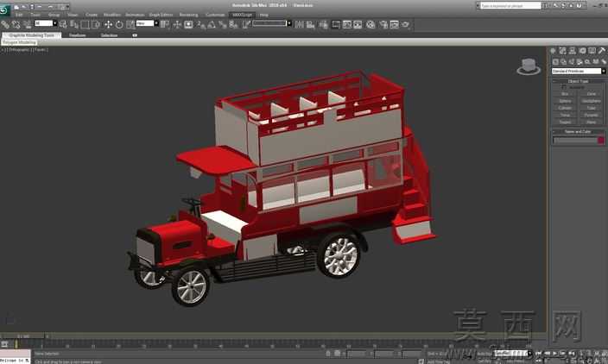Click the Mirror tool icon
Image resolution: width=608 pixels, height=364 pixels.
300,24
